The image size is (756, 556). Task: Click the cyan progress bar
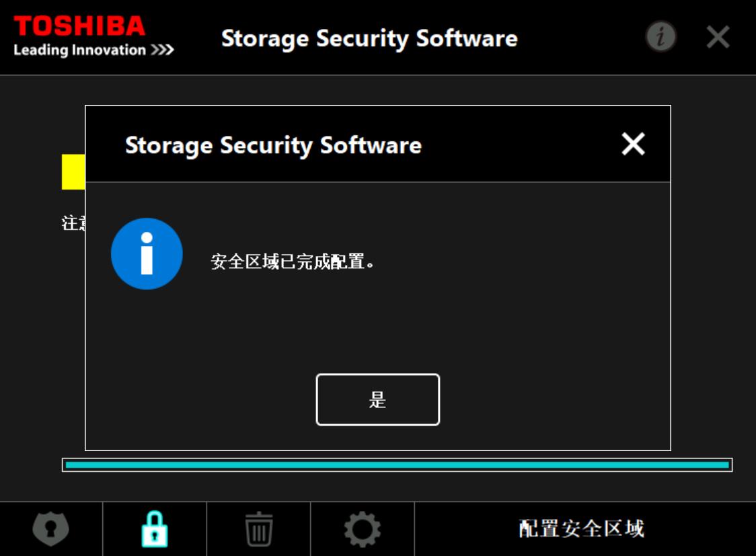coord(397,465)
